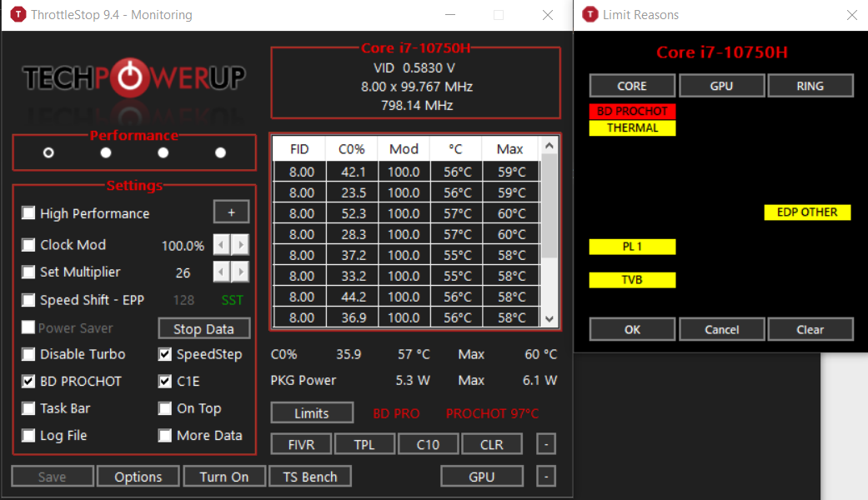Click the minus button next to CLR

click(x=546, y=444)
